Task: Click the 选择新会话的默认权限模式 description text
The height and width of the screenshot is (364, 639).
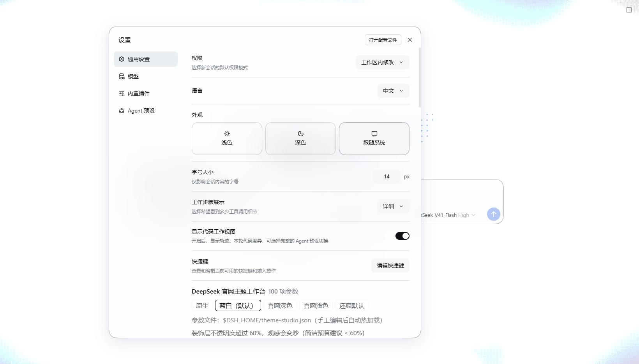Action: click(x=220, y=68)
